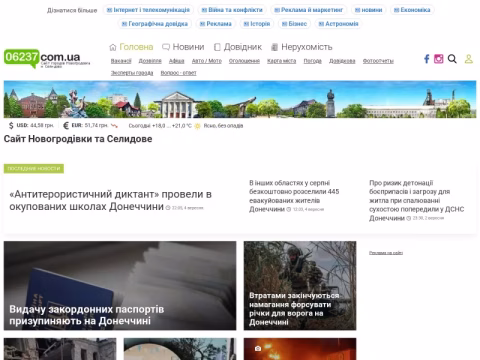The image size is (480, 360).
Task: Open the Нерухомість menu item
Action: pyautogui.click(x=307, y=47)
